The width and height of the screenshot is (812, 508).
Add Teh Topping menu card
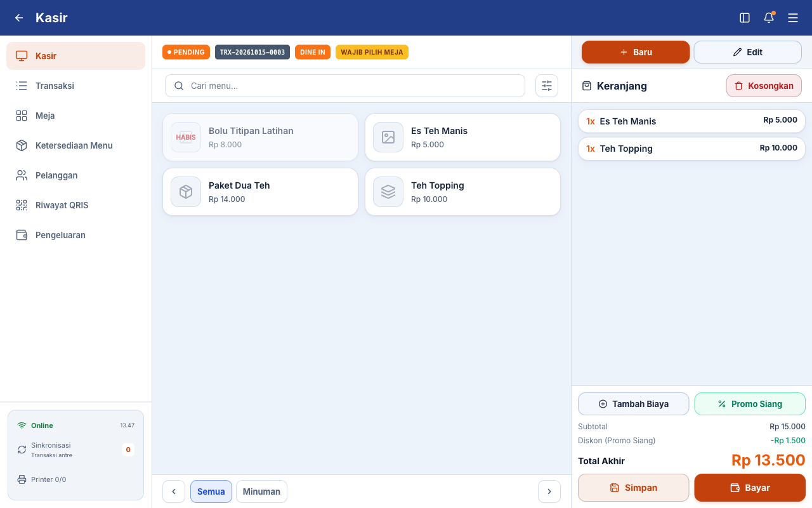tap(462, 192)
